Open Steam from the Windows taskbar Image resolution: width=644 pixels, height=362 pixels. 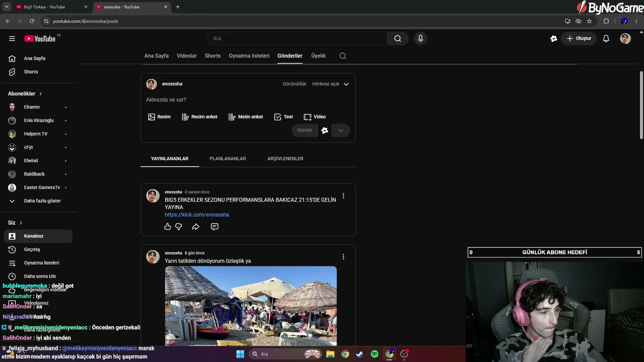click(x=360, y=354)
